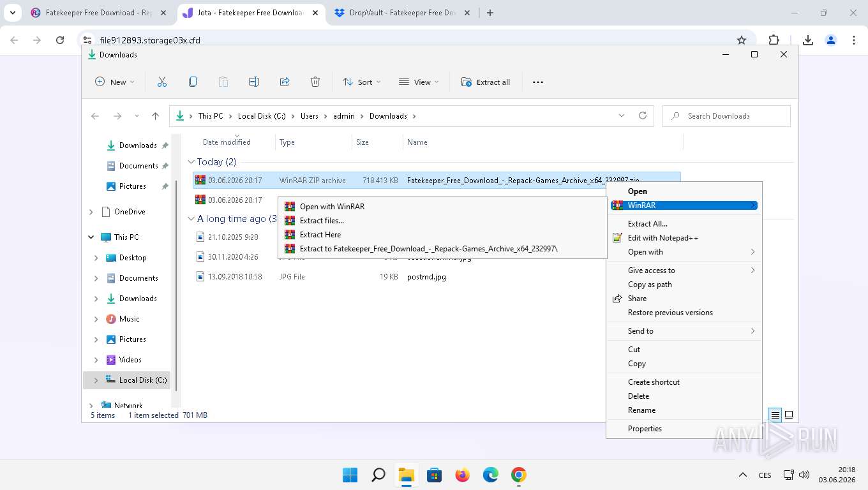Open taskbar Search

point(378,475)
